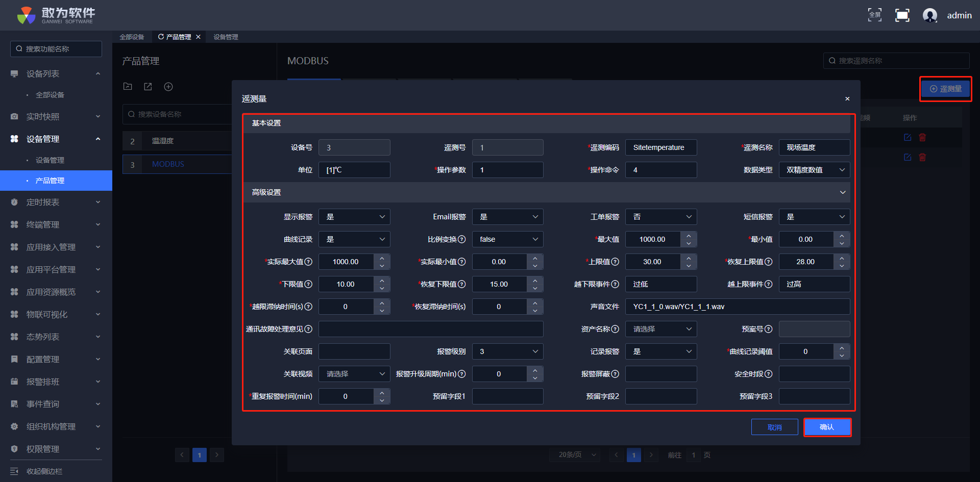
Task: Open the 数据类型 dropdown
Action: pos(814,170)
